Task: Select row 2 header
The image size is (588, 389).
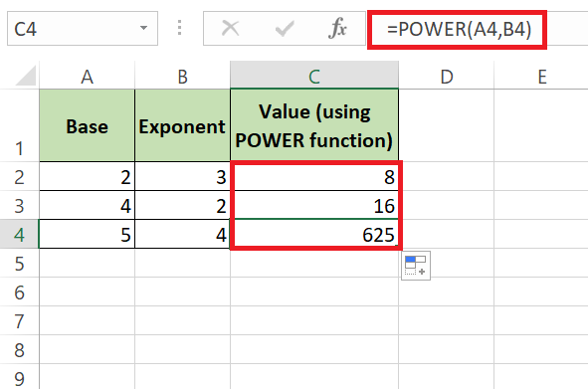Action: [x=20, y=177]
